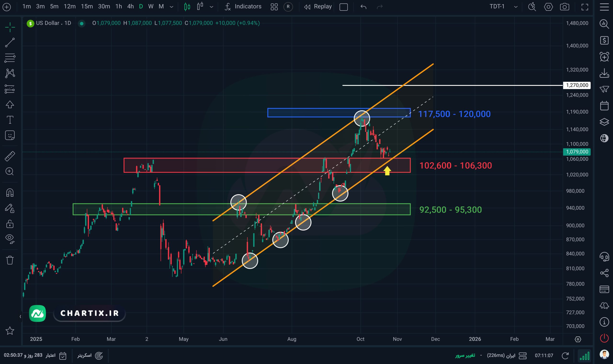Activate the magnet snap mode
Viewport: 613px width, 364px height.
coord(10,193)
